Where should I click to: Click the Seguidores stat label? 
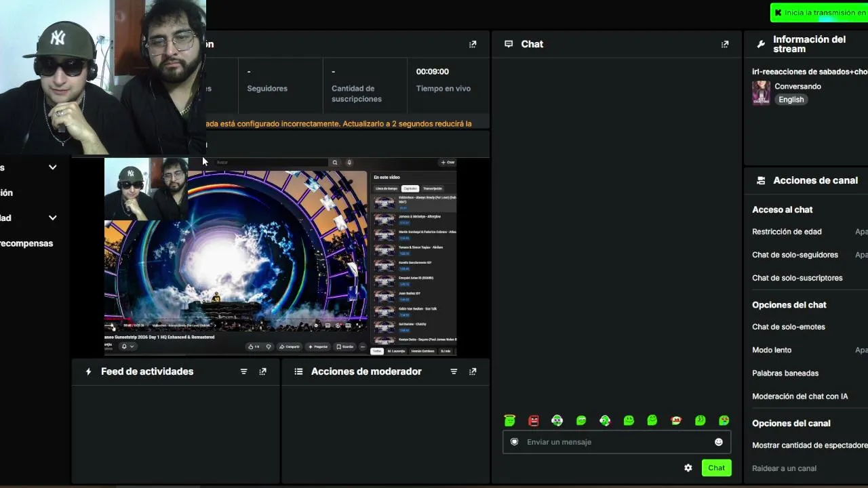(267, 88)
